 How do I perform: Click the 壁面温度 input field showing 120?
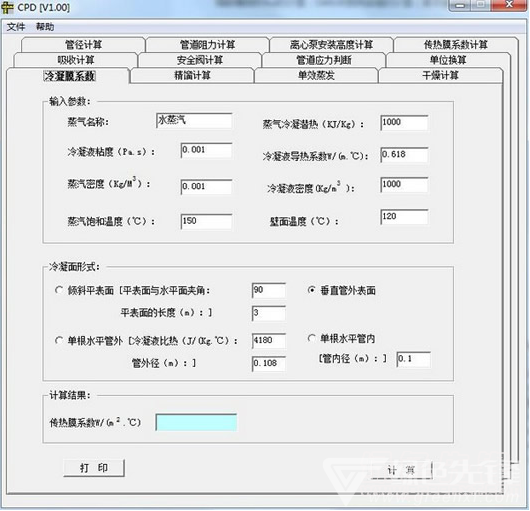(404, 217)
